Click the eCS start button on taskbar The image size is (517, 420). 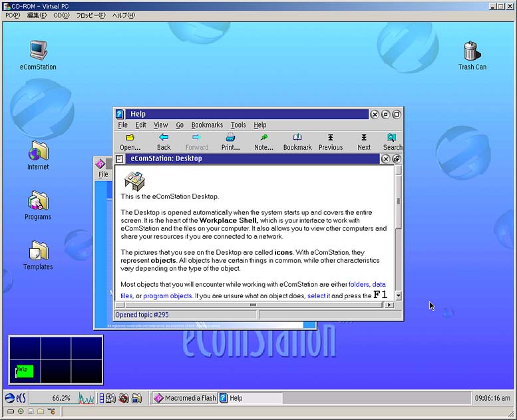click(x=15, y=398)
